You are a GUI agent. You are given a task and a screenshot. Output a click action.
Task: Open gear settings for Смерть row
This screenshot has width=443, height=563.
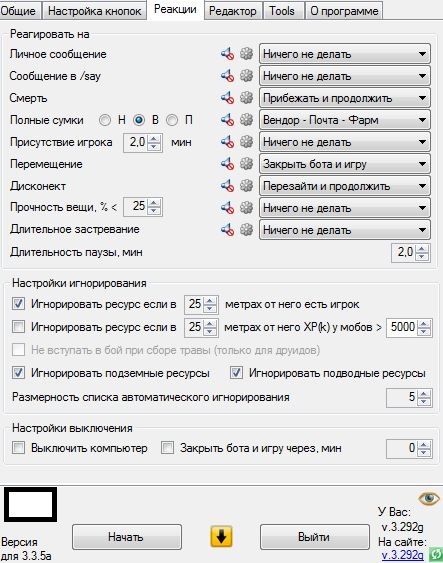pyautogui.click(x=246, y=98)
